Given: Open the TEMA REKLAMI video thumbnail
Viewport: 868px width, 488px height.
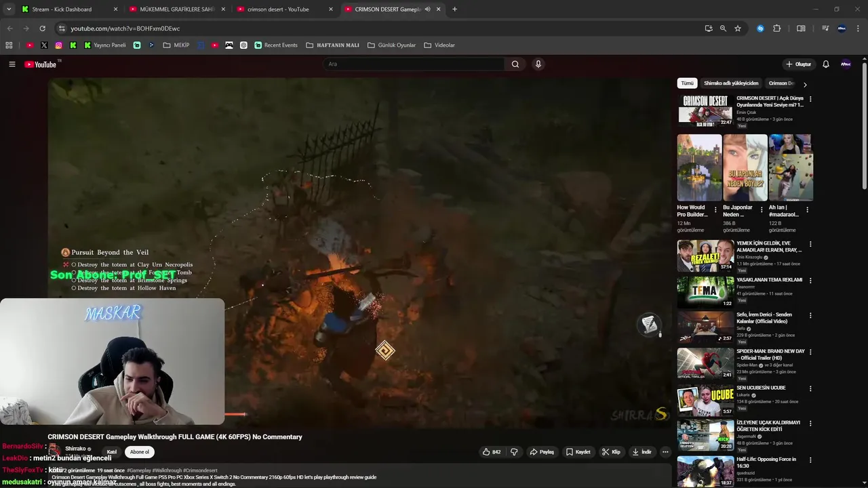Looking at the screenshot, I should coord(705,292).
